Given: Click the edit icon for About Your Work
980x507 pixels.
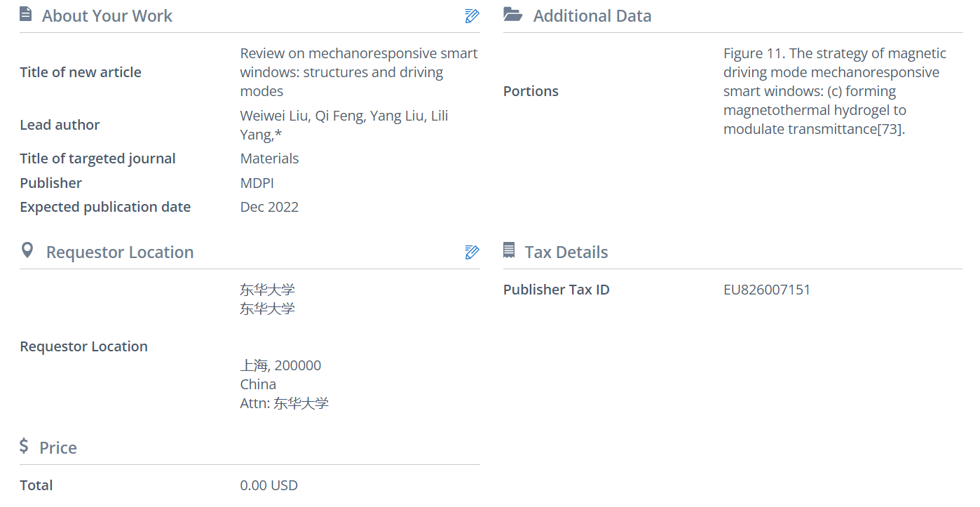Looking at the screenshot, I should pos(472,16).
